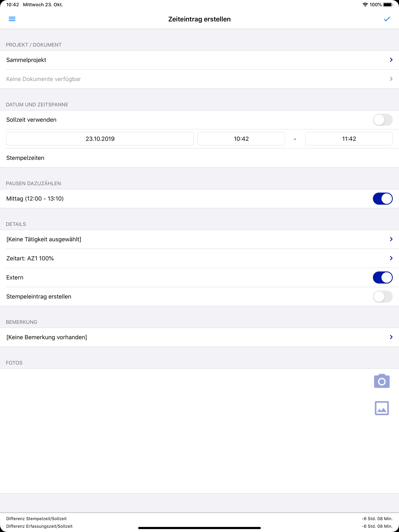Expand the Sammelprojekt selection
399x532 pixels.
(x=199, y=60)
